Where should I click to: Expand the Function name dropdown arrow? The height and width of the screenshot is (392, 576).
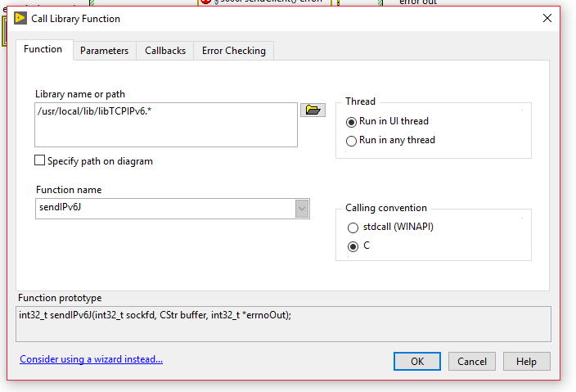click(303, 209)
